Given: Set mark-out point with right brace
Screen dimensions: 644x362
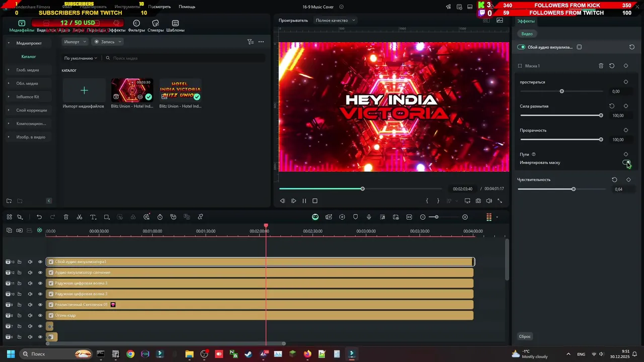Looking at the screenshot, I should (438, 201).
